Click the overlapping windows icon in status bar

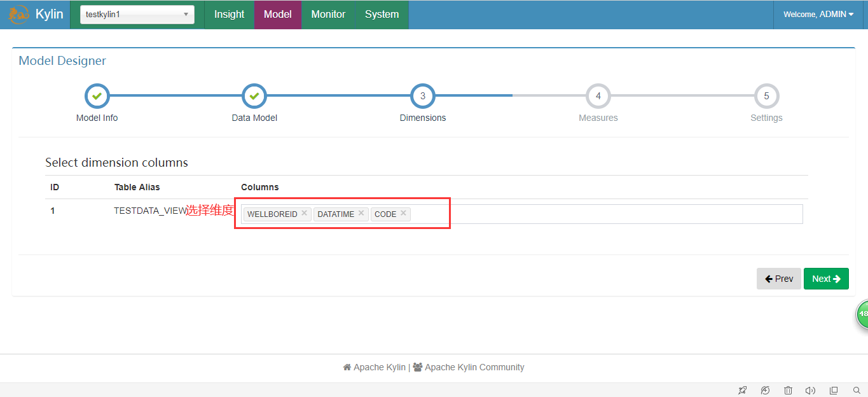834,390
